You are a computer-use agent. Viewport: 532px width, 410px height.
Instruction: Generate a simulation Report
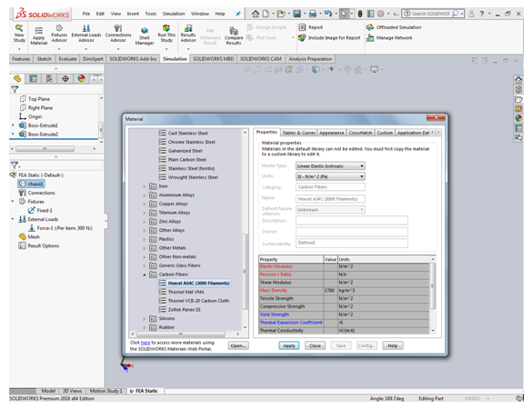[x=311, y=27]
